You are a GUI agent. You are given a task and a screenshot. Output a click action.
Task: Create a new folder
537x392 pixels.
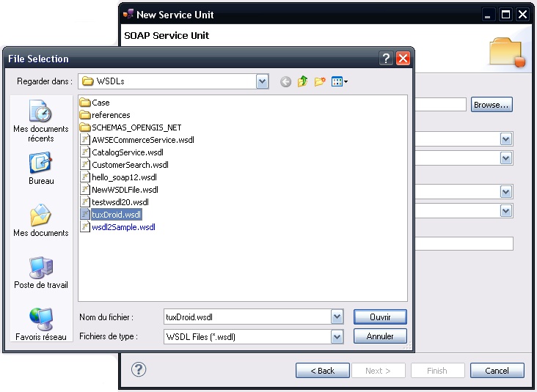[320, 81]
